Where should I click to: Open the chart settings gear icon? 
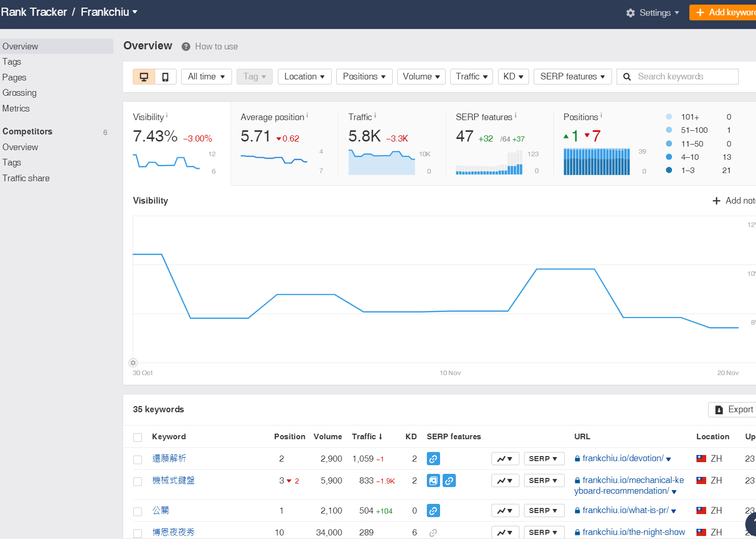[x=133, y=363]
